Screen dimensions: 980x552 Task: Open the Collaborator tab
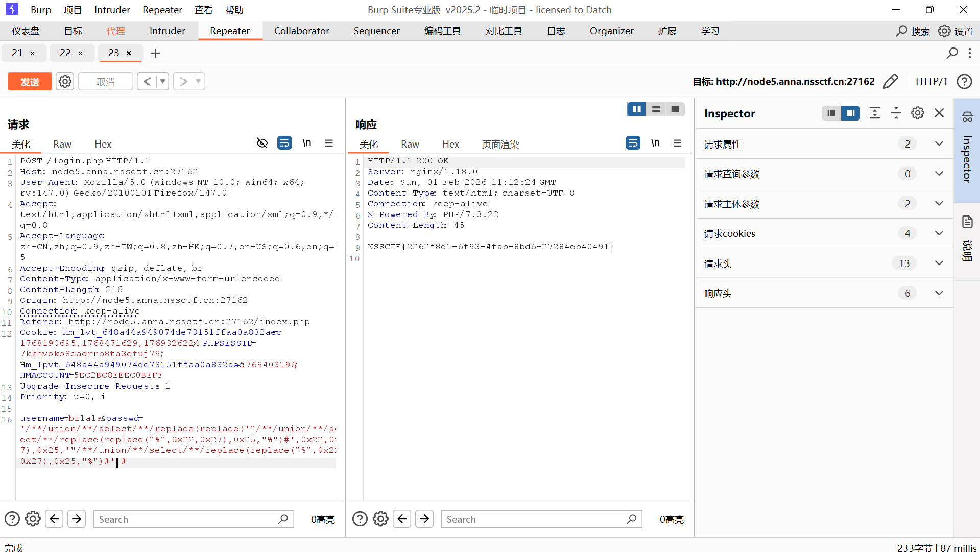point(302,31)
